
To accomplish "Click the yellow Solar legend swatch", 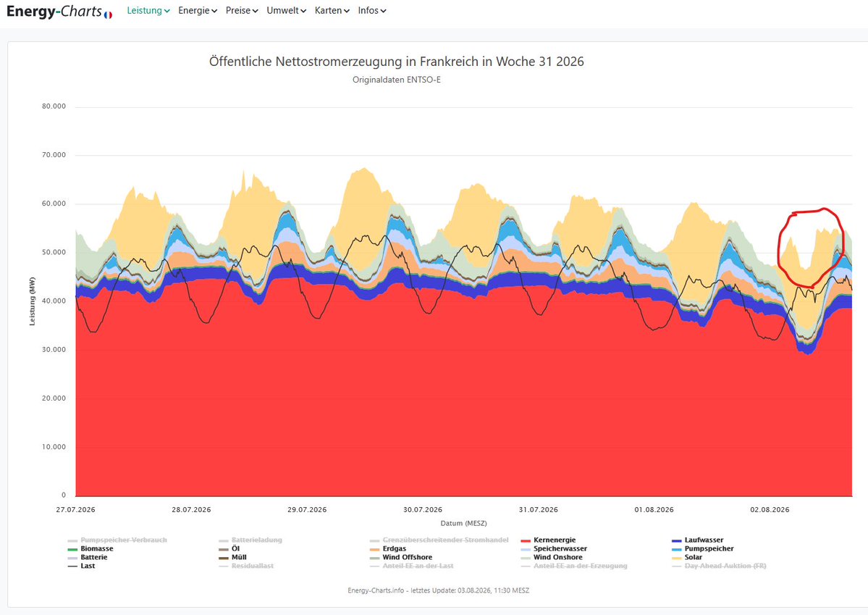I will pyautogui.click(x=676, y=558).
